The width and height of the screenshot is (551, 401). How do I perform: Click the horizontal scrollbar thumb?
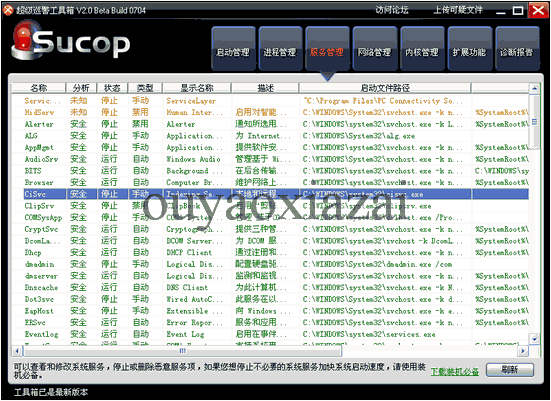coord(182,350)
